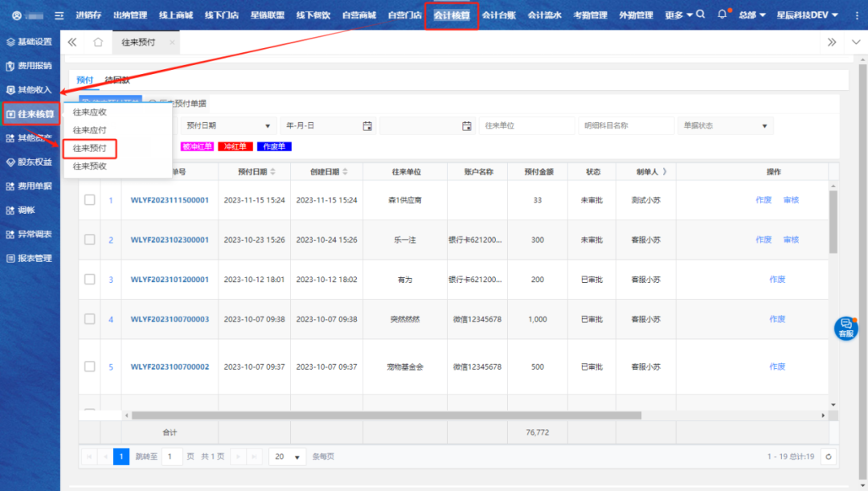
Task: Open calendar icon of the 年-月-日 date field
Action: point(367,125)
